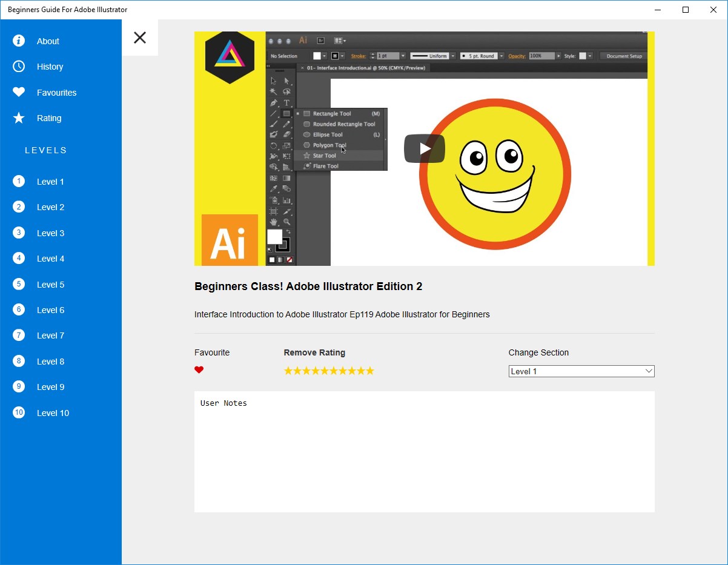The width and height of the screenshot is (728, 565).
Task: Close the video detail panel with X
Action: tap(140, 38)
